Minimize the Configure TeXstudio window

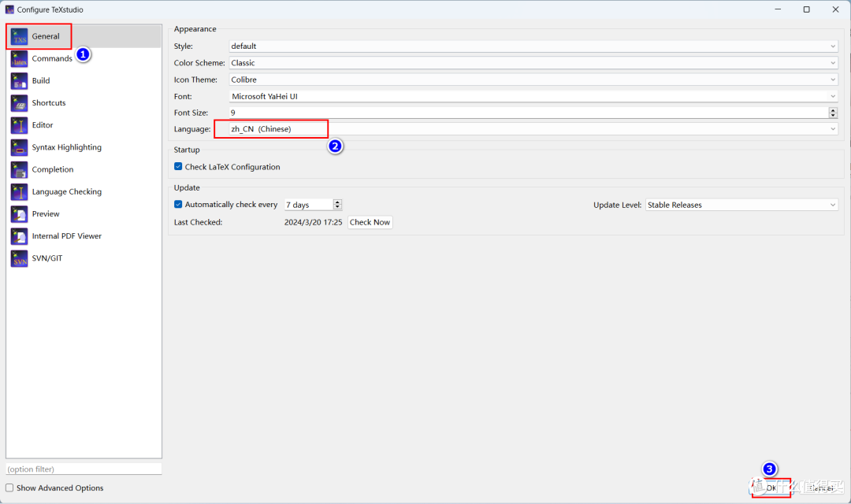click(x=778, y=9)
